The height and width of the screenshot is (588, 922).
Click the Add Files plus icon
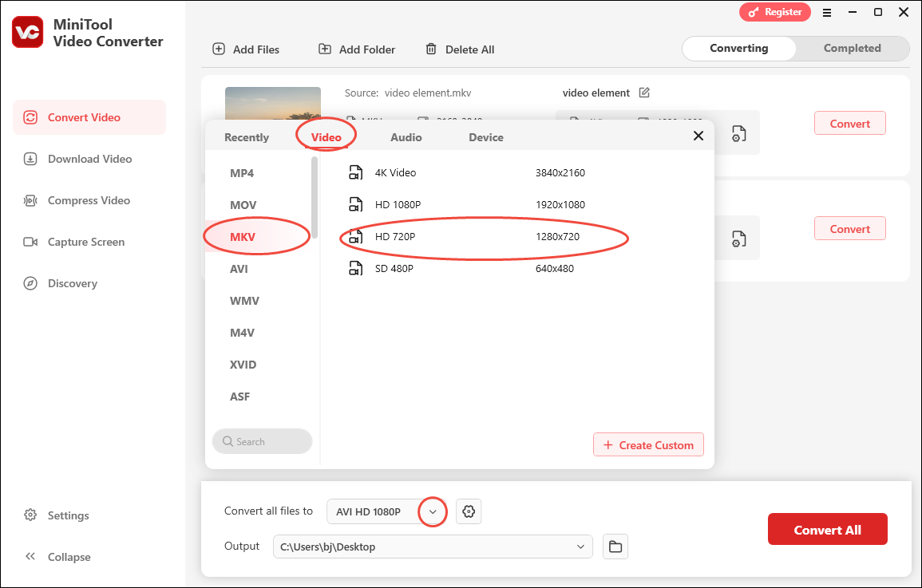tap(219, 49)
